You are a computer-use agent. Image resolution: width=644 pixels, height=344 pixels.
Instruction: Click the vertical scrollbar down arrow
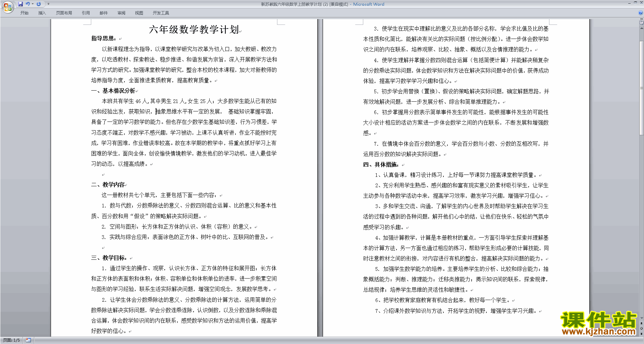point(642,318)
